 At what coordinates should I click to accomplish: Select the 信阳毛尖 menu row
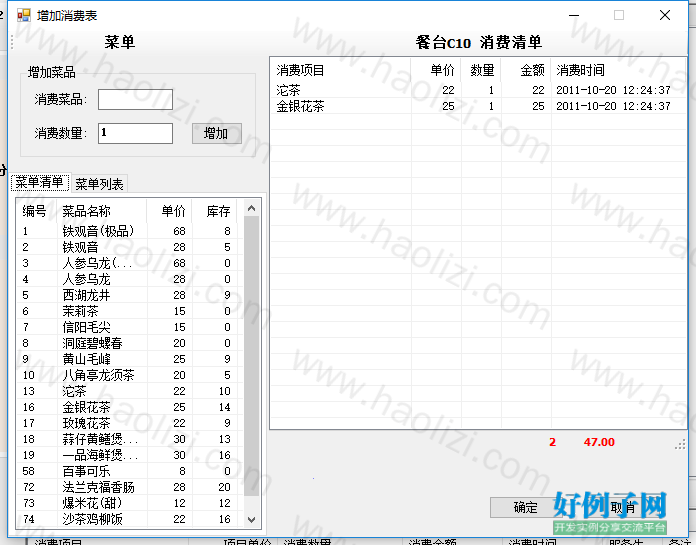130,327
